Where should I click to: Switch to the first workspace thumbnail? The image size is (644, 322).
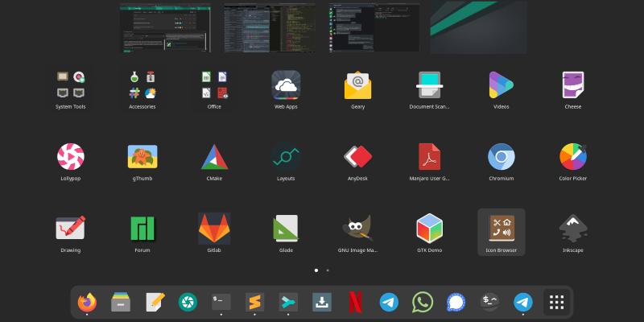click(x=165, y=27)
